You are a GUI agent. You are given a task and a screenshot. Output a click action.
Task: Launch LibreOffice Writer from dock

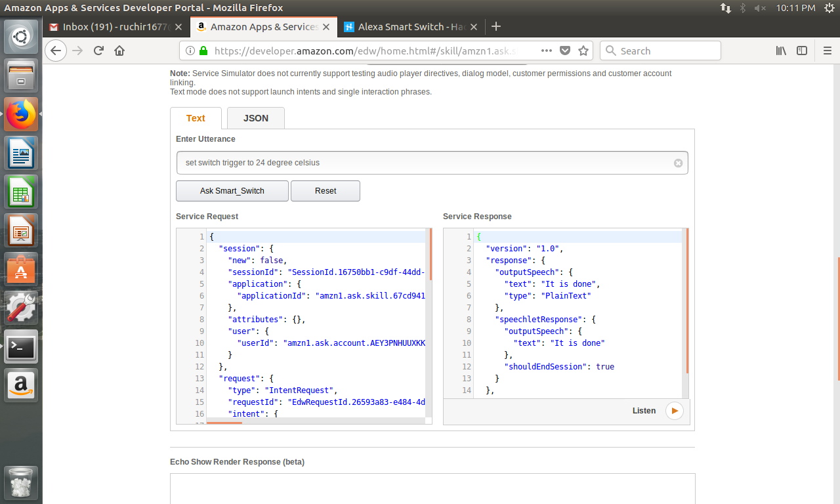(22, 153)
